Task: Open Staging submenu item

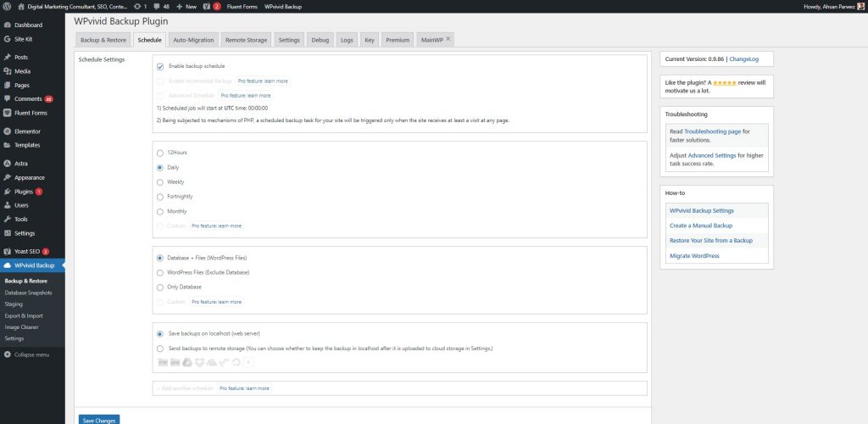Action: [14, 304]
